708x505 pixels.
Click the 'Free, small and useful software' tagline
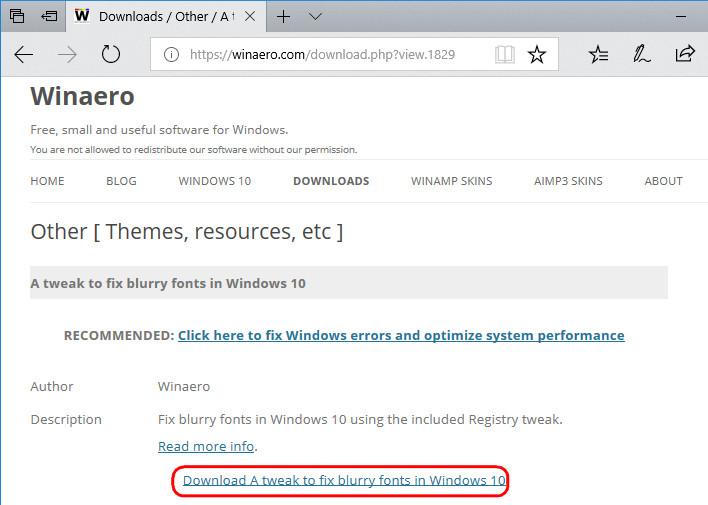[x=159, y=130]
